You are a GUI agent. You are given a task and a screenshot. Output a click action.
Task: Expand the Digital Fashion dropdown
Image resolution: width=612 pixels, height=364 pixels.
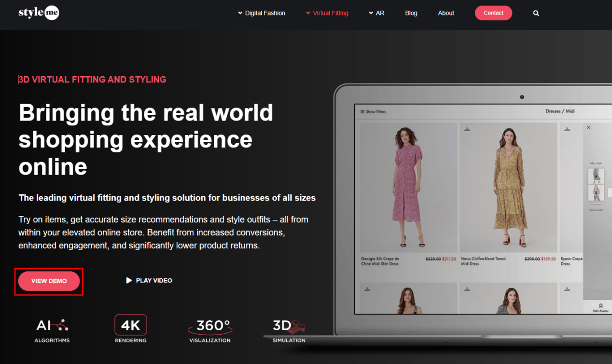[x=262, y=13]
